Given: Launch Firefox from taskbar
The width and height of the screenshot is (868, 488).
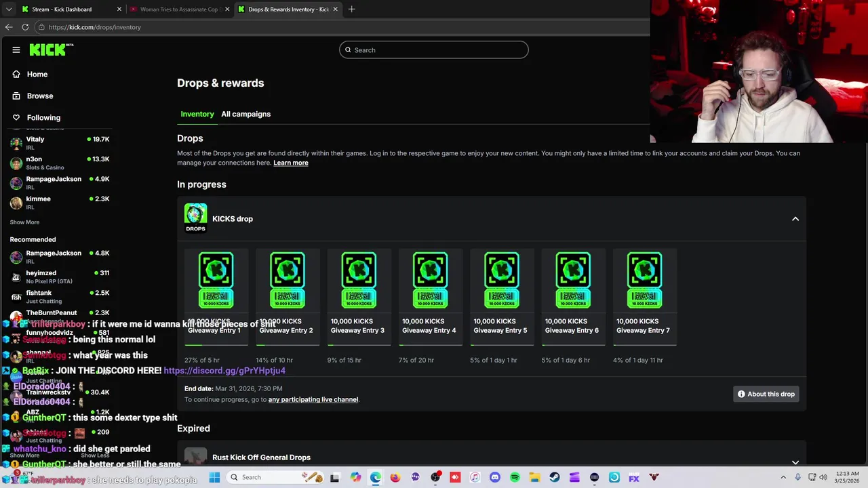Looking at the screenshot, I should [x=395, y=477].
